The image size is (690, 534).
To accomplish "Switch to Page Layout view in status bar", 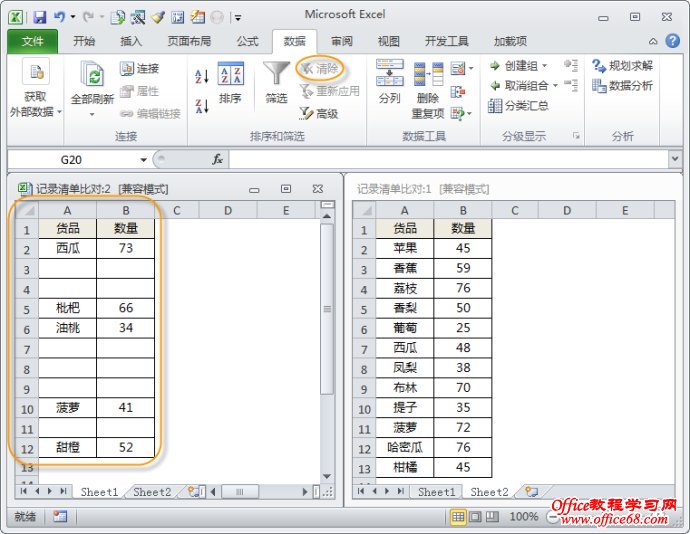I will [x=475, y=517].
